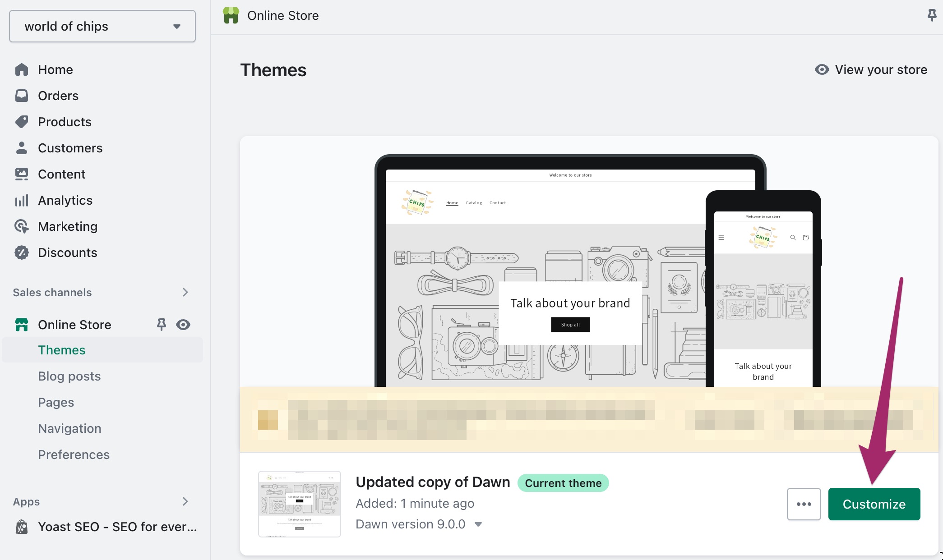
Task: Click the View your store link
Action: click(x=872, y=69)
